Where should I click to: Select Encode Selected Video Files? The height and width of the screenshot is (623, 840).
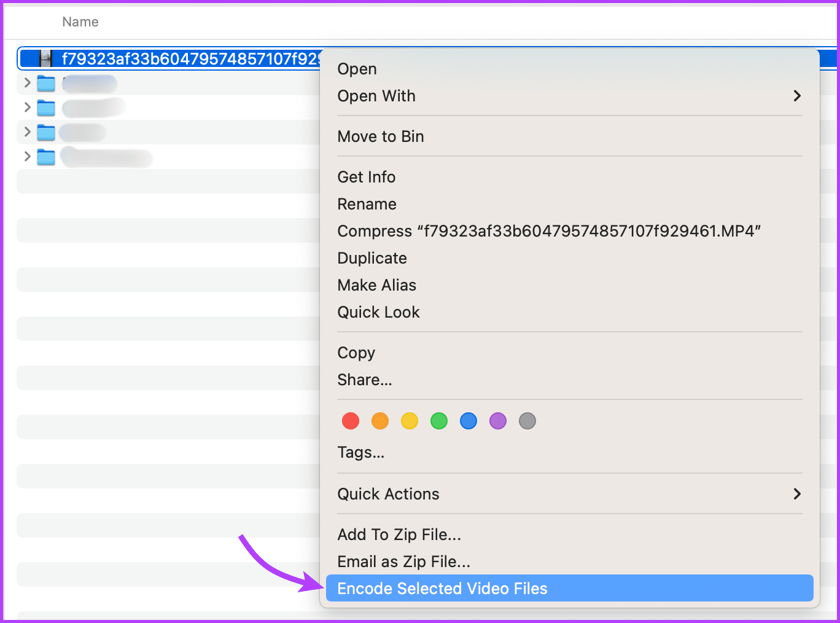(442, 588)
